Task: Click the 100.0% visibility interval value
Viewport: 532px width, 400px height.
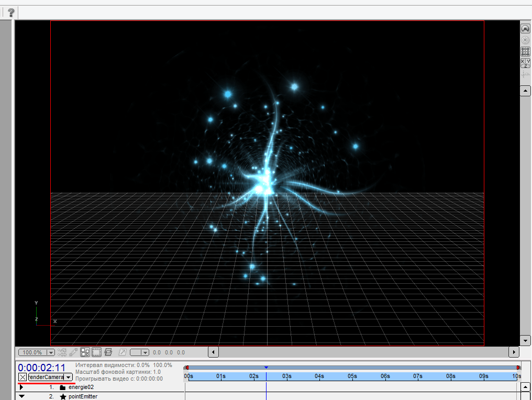Action: (162, 365)
